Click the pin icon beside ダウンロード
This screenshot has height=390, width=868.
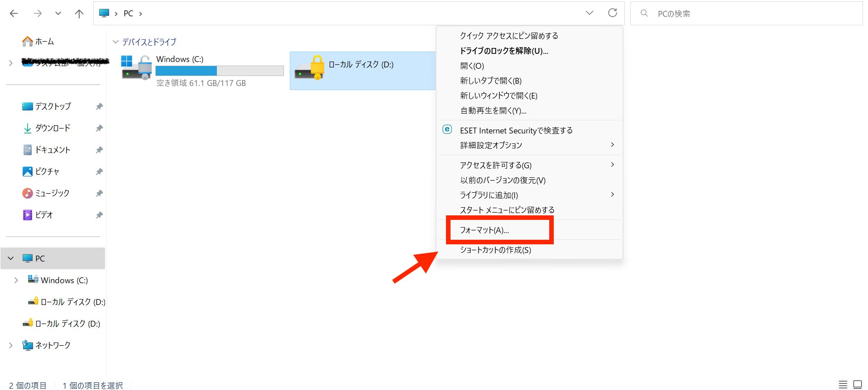tap(99, 128)
